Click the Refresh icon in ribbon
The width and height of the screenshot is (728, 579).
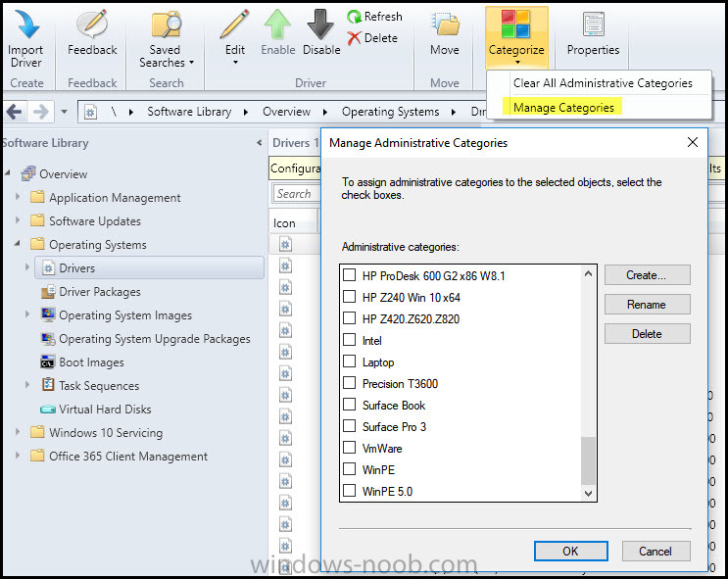pos(355,17)
